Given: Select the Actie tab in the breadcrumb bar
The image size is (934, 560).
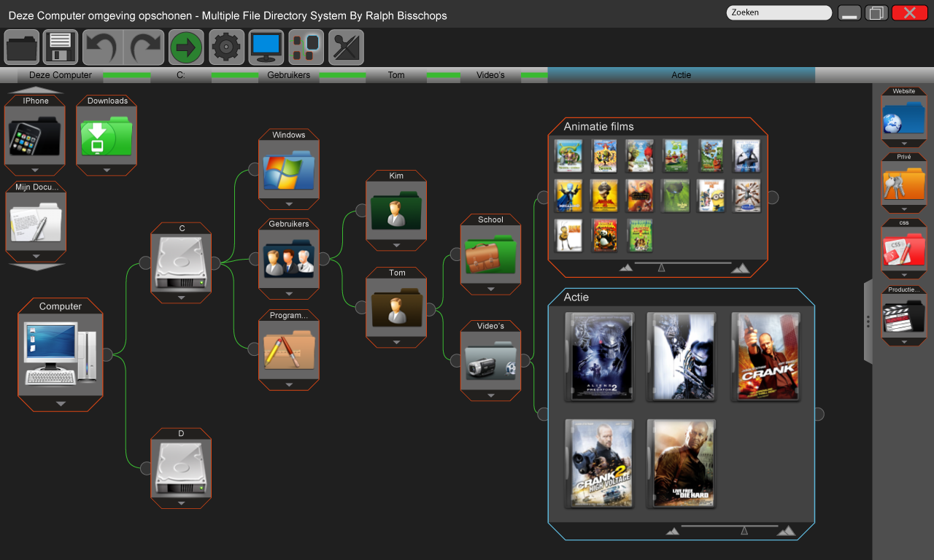Looking at the screenshot, I should coord(681,74).
